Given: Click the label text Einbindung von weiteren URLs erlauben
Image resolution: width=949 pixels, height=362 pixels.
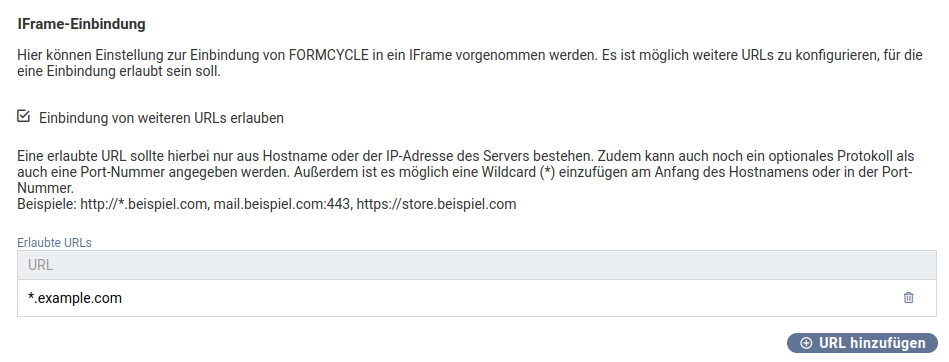Looking at the screenshot, I should (x=162, y=118).
